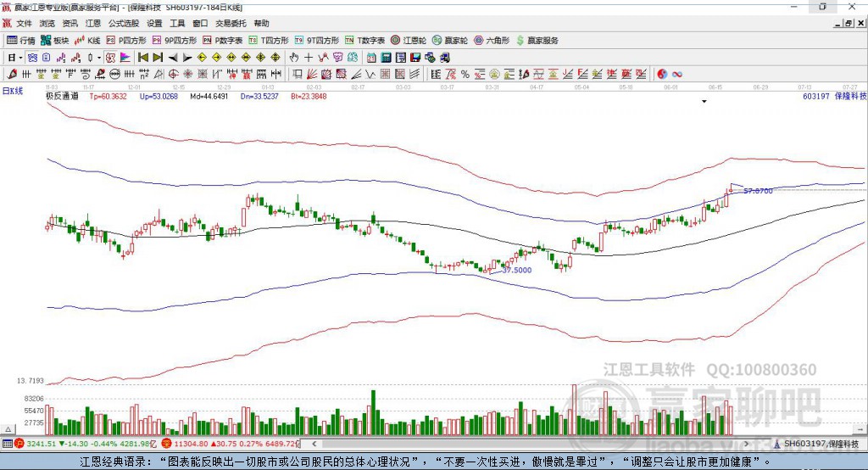Click the 603197 保隆科技 chart title
This screenshot has width=868, height=470.
tap(834, 96)
